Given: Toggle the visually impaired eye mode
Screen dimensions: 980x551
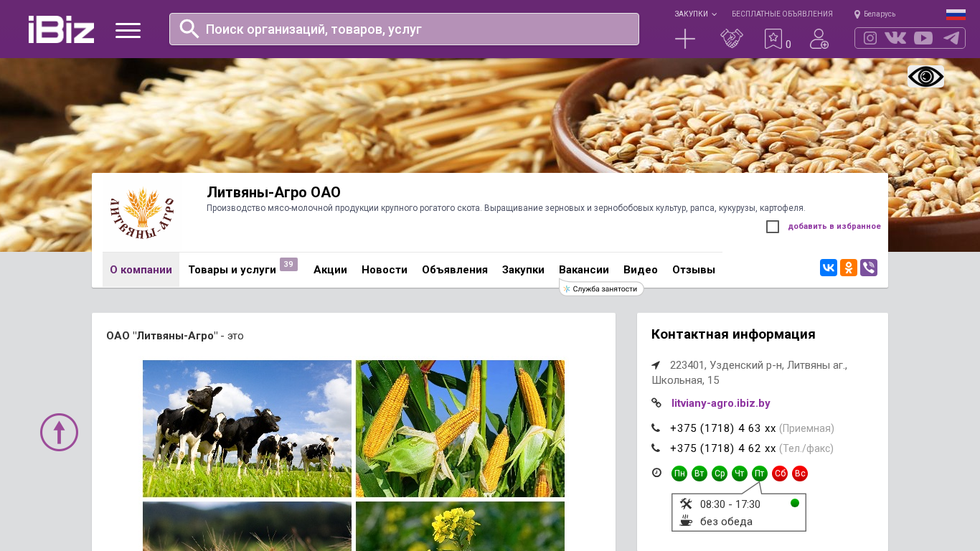Looking at the screenshot, I should 925,76.
